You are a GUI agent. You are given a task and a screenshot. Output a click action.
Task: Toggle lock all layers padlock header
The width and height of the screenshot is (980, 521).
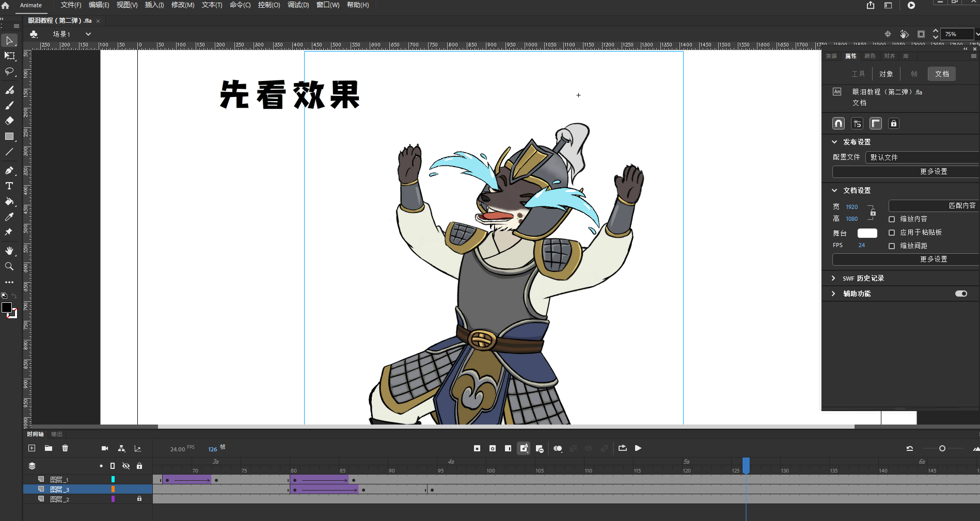pyautogui.click(x=139, y=466)
